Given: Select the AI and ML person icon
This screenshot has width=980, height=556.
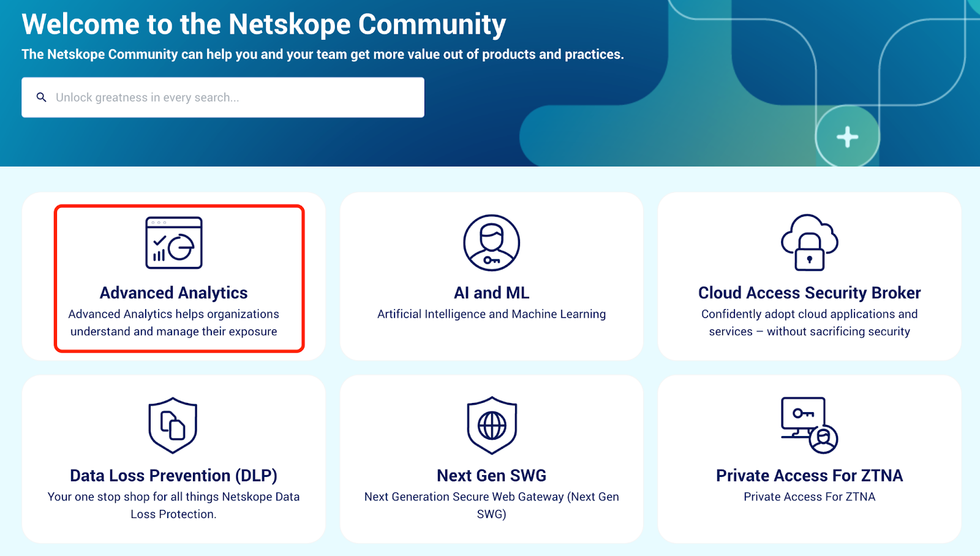Looking at the screenshot, I should 492,242.
